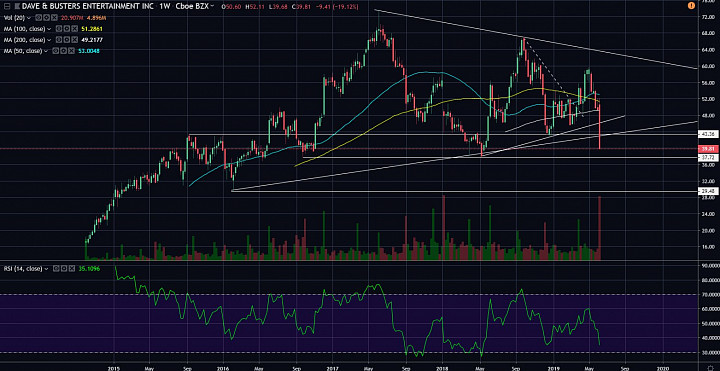
Task: Hide the Vol (20) indicator with eye icon
Action: coord(39,17)
